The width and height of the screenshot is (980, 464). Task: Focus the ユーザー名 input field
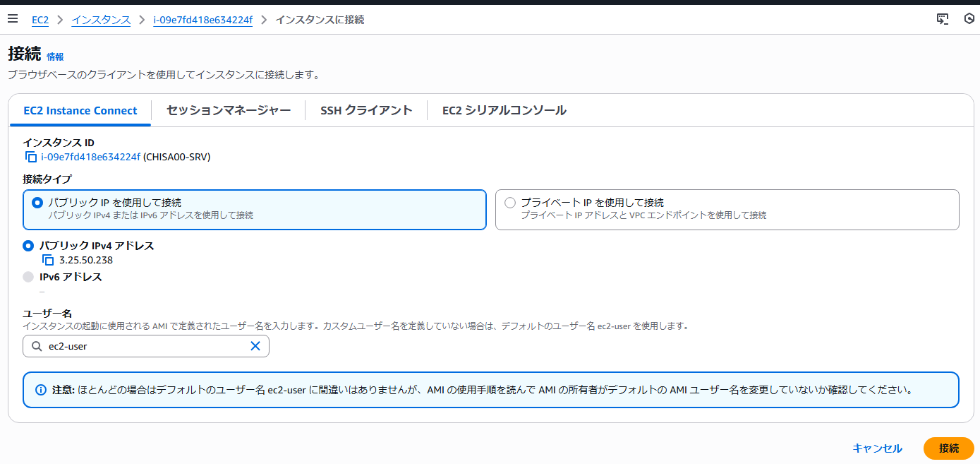tap(145, 347)
